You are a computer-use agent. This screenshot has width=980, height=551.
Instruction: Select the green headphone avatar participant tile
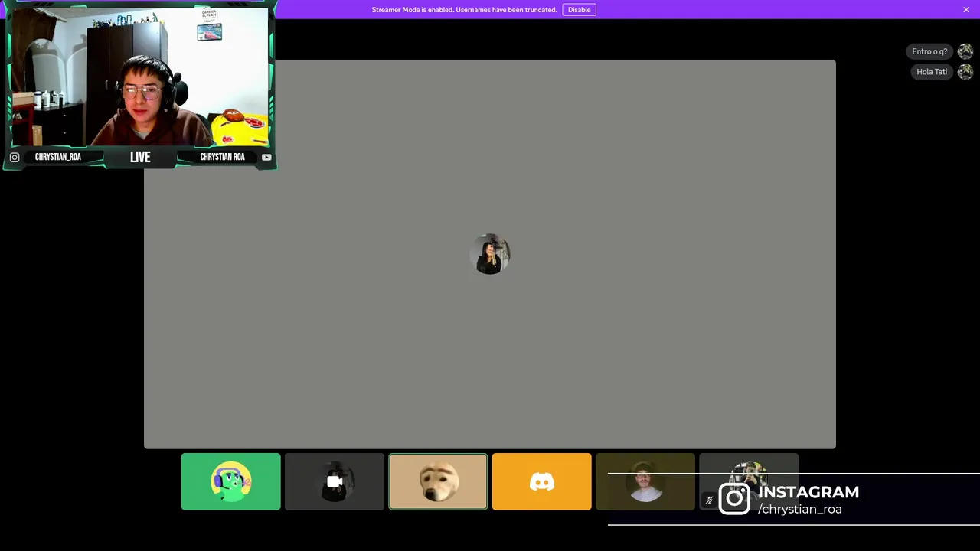point(230,481)
